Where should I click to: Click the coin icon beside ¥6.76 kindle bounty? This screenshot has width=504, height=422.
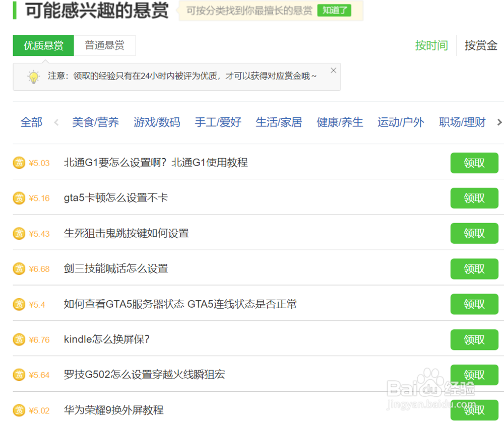19,339
